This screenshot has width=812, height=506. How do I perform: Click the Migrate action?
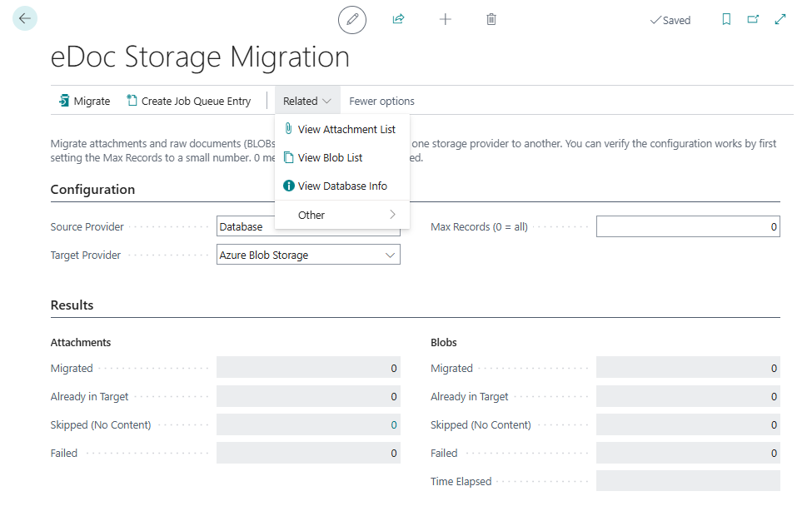tap(84, 101)
